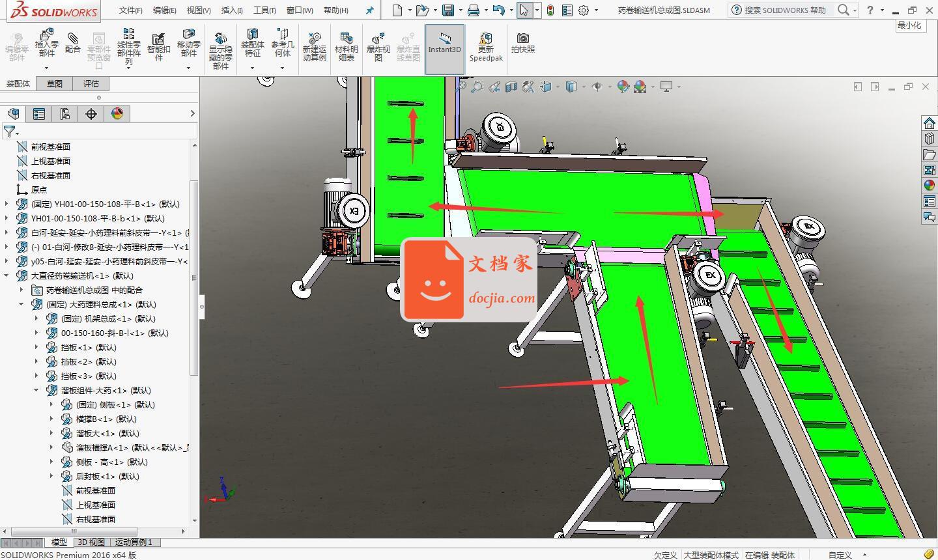Expand 横撑B<1> tree node
This screenshot has height=560, width=938.
tap(51, 419)
